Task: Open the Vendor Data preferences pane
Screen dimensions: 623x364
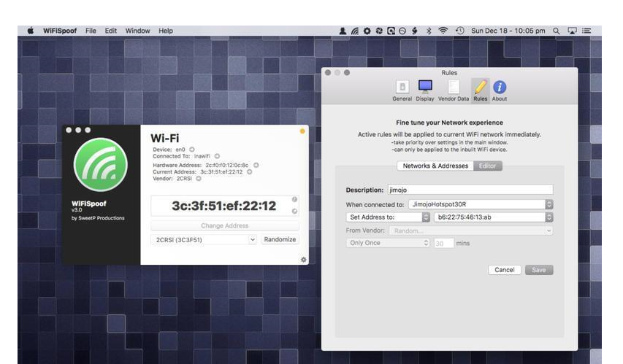Action: 454,90
